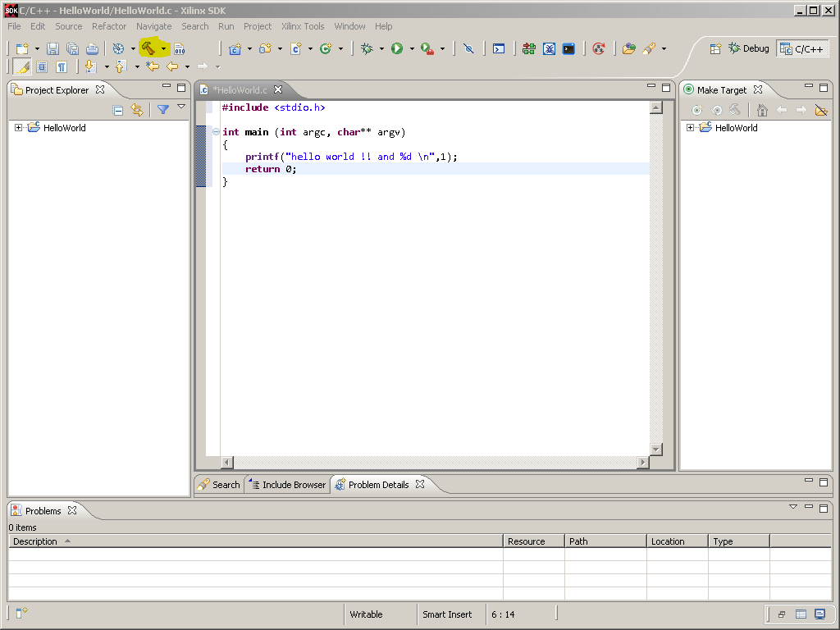Screen dimensions: 840x630
Task: Launch the Debug bug icon
Action: 367,48
